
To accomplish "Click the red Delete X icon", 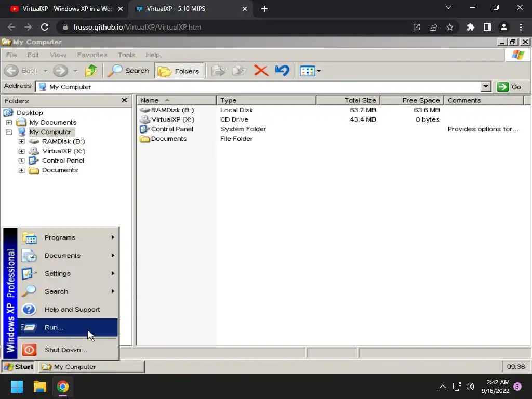I will tap(261, 71).
